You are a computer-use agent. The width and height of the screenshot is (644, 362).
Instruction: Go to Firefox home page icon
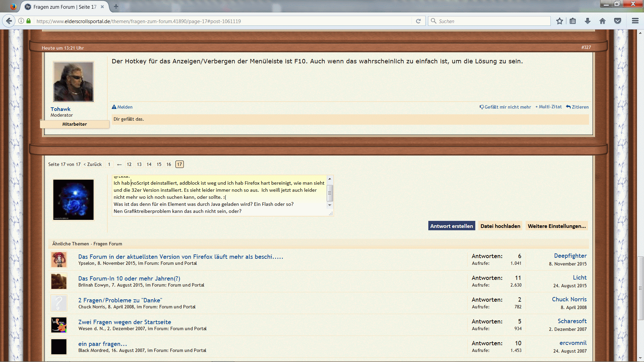pyautogui.click(x=602, y=21)
